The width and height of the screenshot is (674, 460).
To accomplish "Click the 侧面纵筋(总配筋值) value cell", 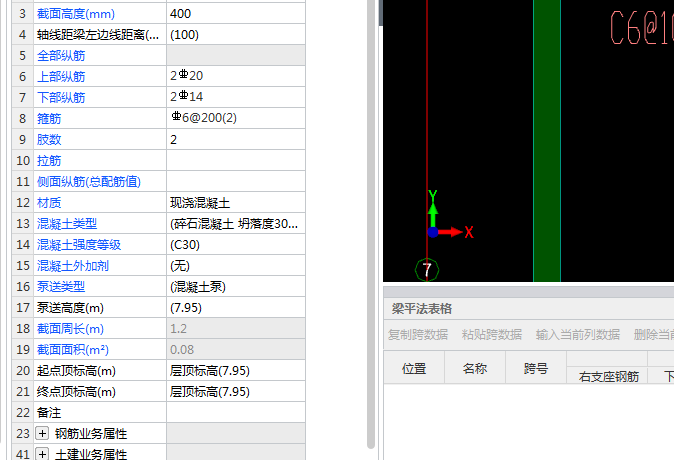I will tap(236, 181).
